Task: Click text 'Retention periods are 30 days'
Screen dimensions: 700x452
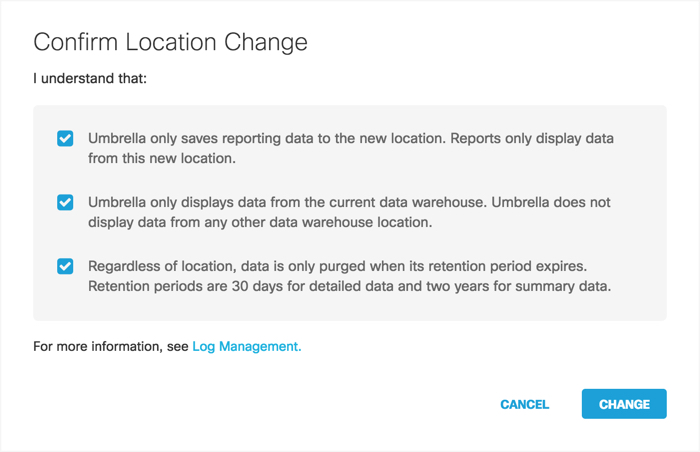Action: [x=185, y=286]
